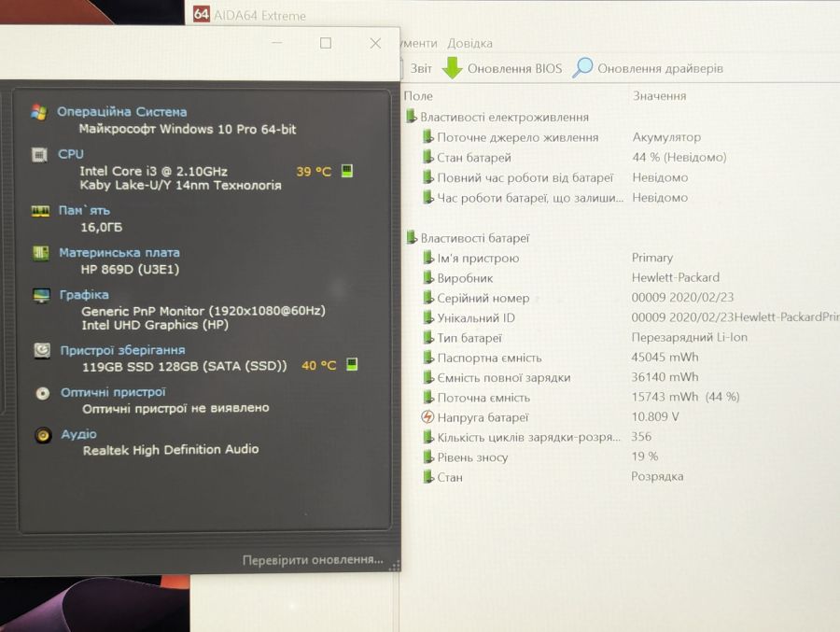This screenshot has height=632, width=840.
Task: Select the Властивості електроживлення heading
Action: point(504,117)
